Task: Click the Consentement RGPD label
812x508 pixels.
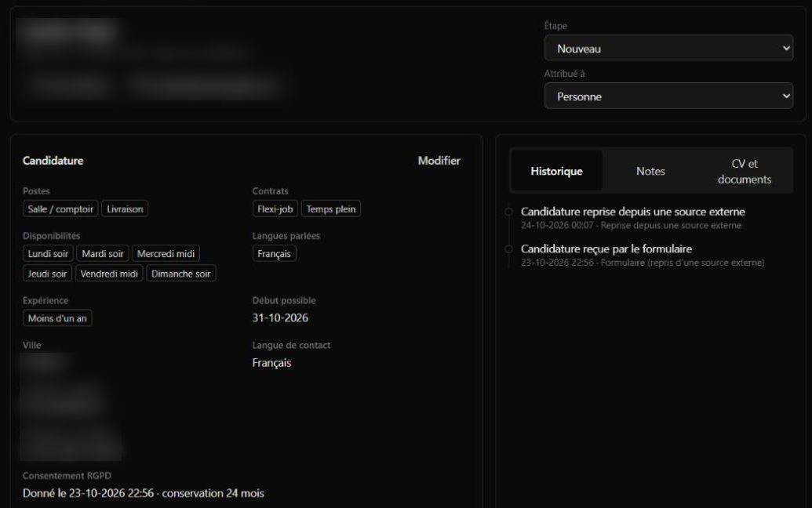Action: (67, 475)
